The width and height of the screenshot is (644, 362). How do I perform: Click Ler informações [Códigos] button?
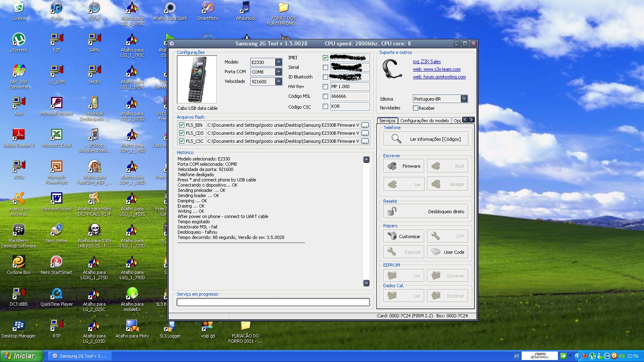426,139
